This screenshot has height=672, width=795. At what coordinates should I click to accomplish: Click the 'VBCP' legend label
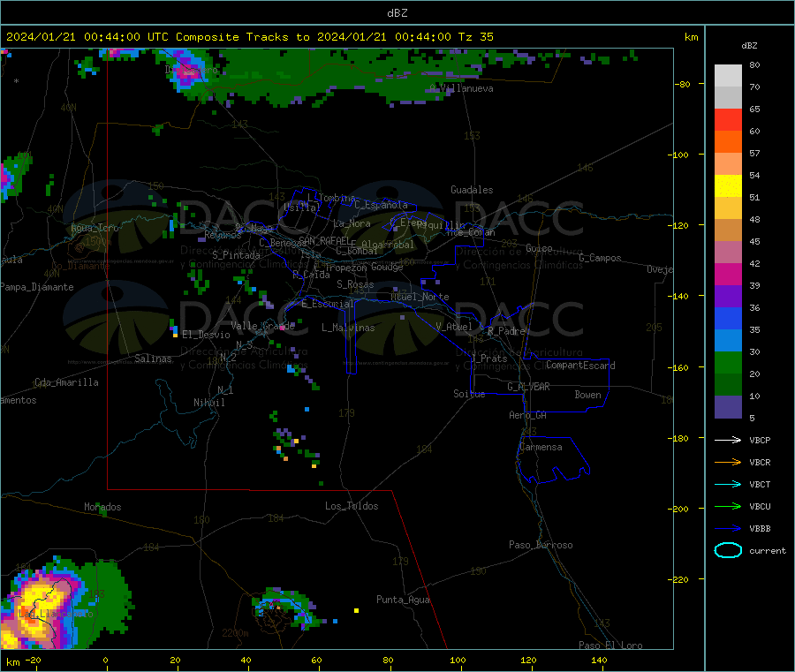tap(760, 441)
